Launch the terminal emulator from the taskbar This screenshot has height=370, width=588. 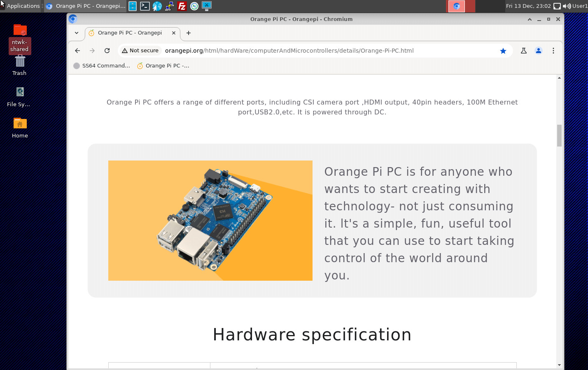[145, 6]
